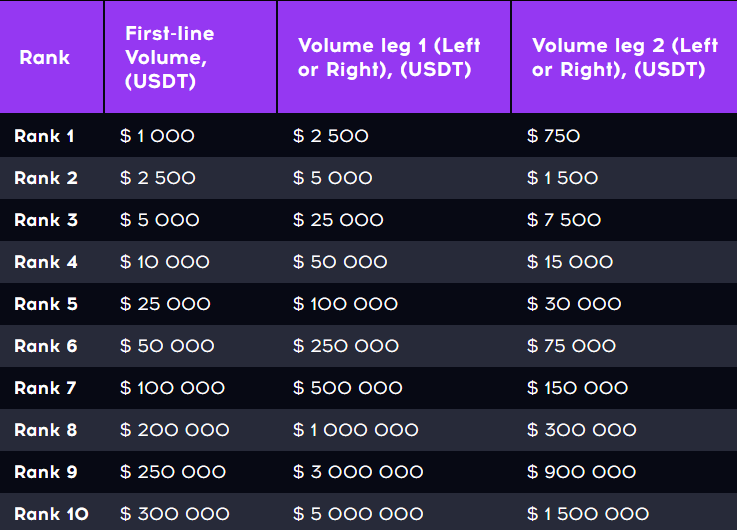Click the Volume leg 1 header
The image size is (737, 530).
pos(389,57)
